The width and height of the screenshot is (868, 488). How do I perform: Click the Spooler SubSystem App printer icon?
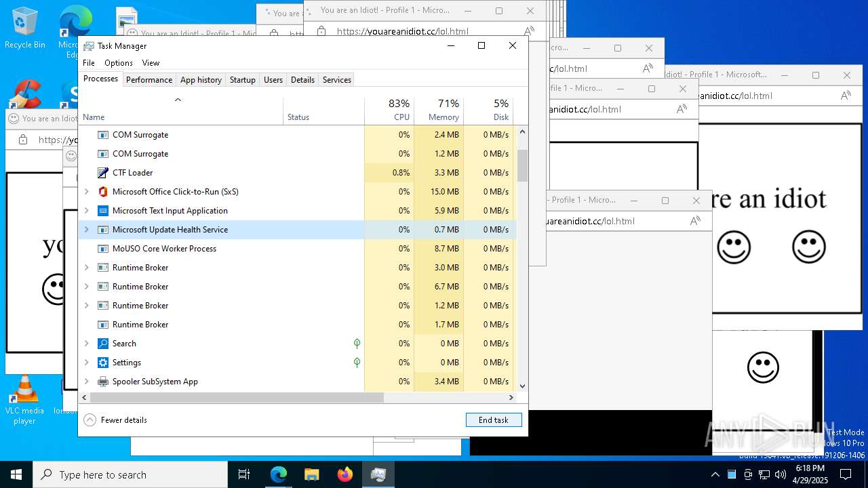pyautogui.click(x=103, y=382)
